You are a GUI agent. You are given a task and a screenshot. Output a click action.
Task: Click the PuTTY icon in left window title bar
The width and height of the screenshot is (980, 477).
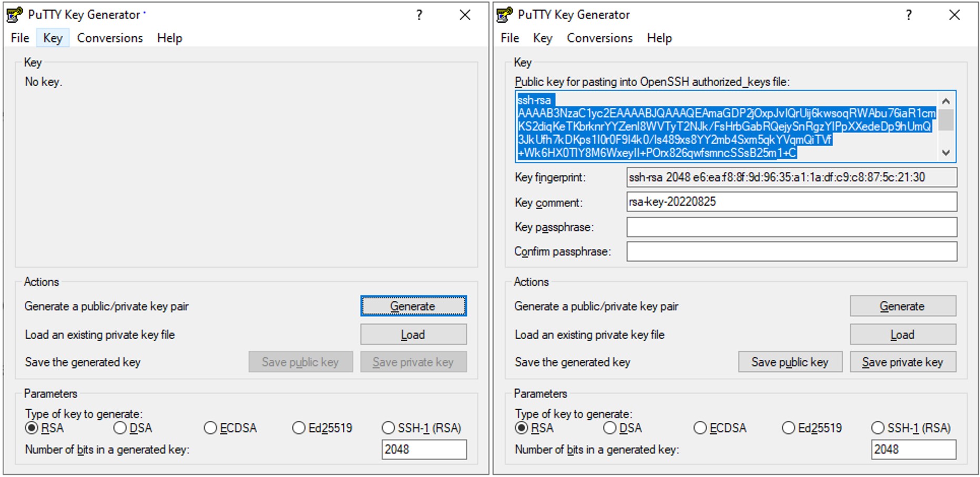tap(15, 15)
